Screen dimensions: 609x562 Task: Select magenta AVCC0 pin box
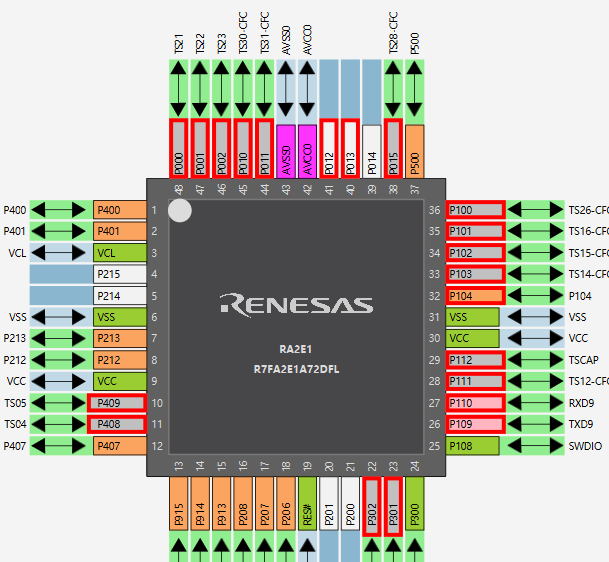pos(307,151)
